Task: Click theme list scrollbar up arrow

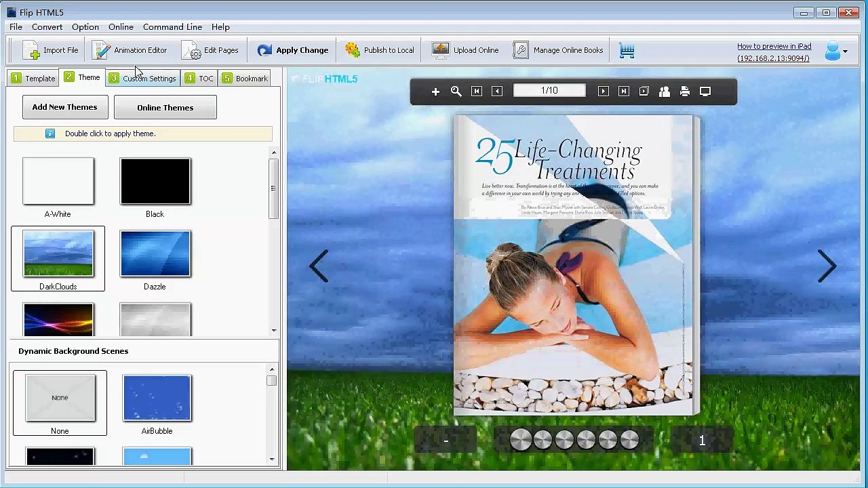Action: click(x=273, y=153)
